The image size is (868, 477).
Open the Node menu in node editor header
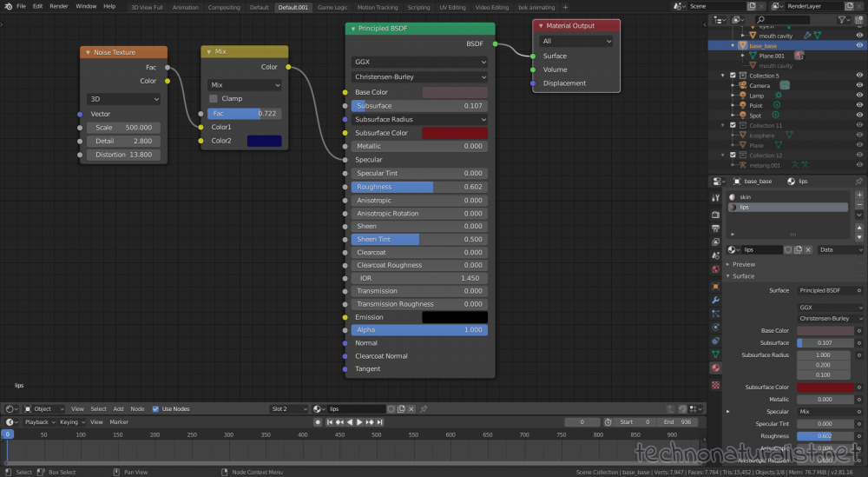click(x=137, y=409)
